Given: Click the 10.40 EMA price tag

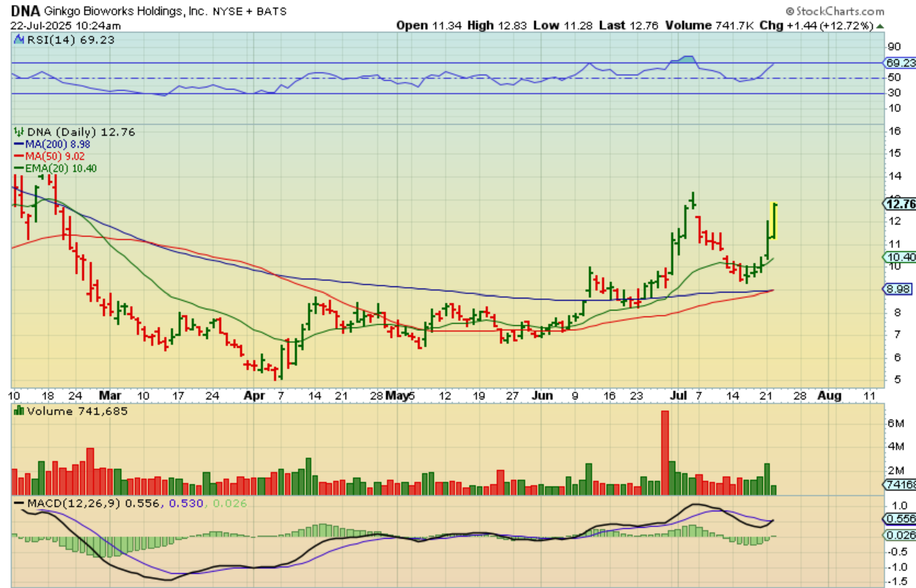Looking at the screenshot, I should 900,257.
